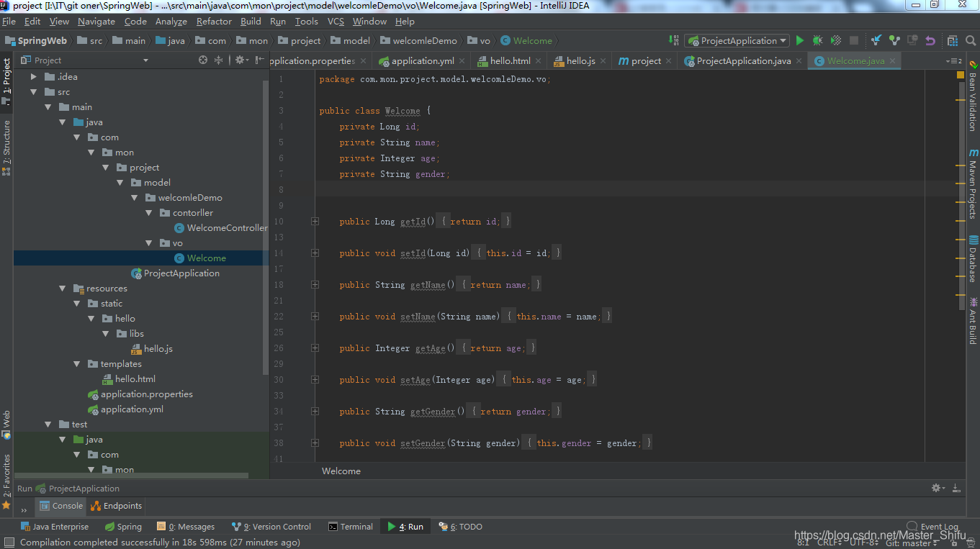The image size is (980, 549).
Task: Close the hello.js tab
Action: click(603, 61)
